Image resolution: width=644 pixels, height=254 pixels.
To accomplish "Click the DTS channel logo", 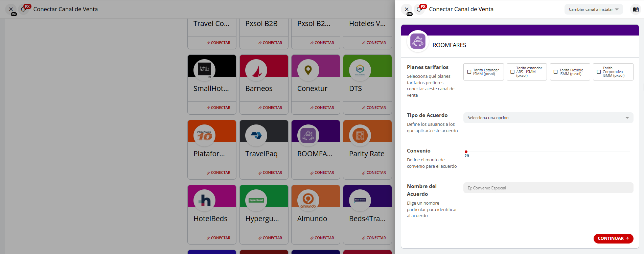I will 360,70.
